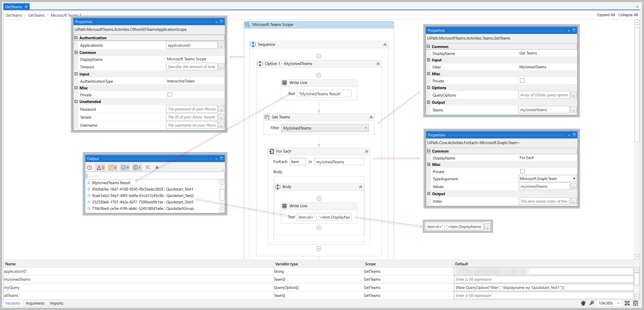Click the fit to screen icon
Viewport: 644px width, 310px height.
[x=627, y=303]
